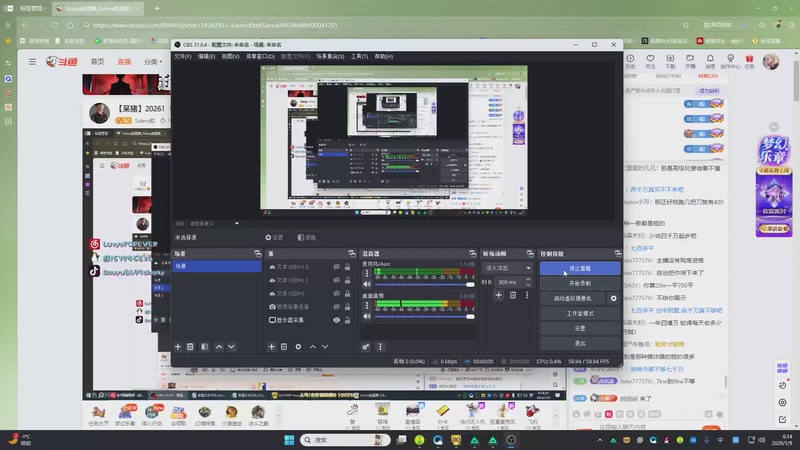Show the 文本 (GDI+) 3 source with its eye icon
Image resolution: width=800 pixels, height=450 pixels.
point(337,267)
